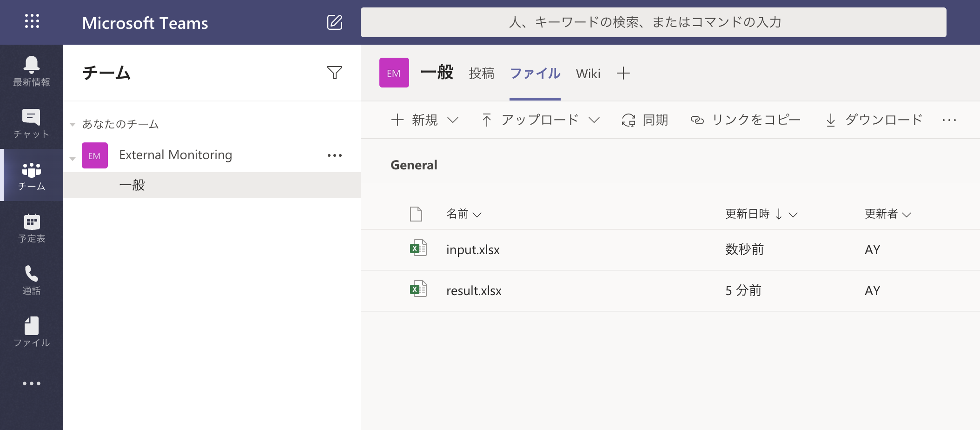Show more apps via sidebar ellipsis
Screen dimensions: 980x430
tap(32, 383)
